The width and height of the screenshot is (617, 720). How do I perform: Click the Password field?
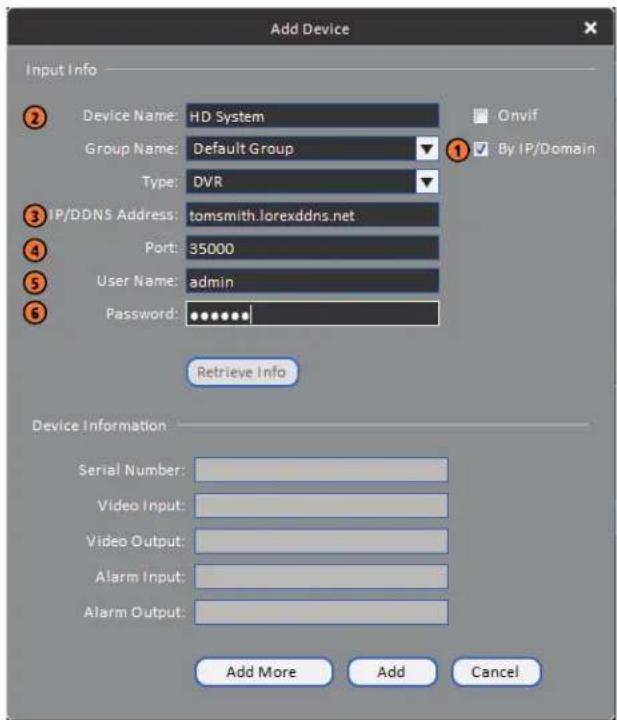312,314
